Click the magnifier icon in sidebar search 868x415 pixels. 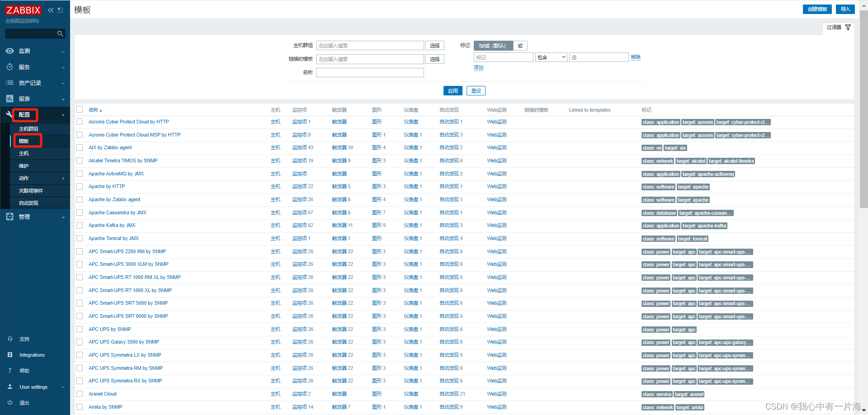point(60,33)
